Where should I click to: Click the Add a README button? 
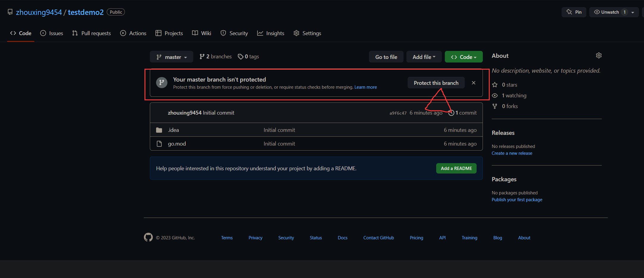click(456, 168)
